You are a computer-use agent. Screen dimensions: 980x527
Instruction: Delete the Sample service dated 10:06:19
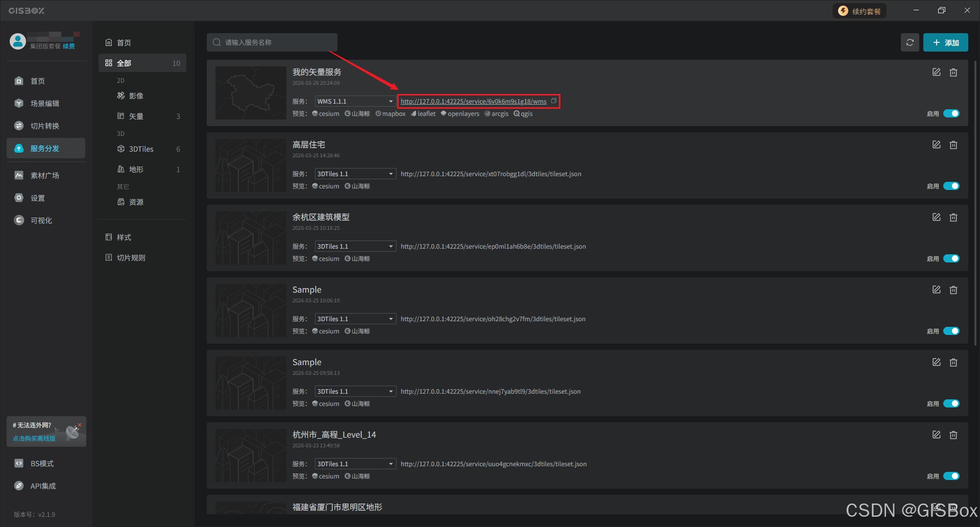click(953, 290)
